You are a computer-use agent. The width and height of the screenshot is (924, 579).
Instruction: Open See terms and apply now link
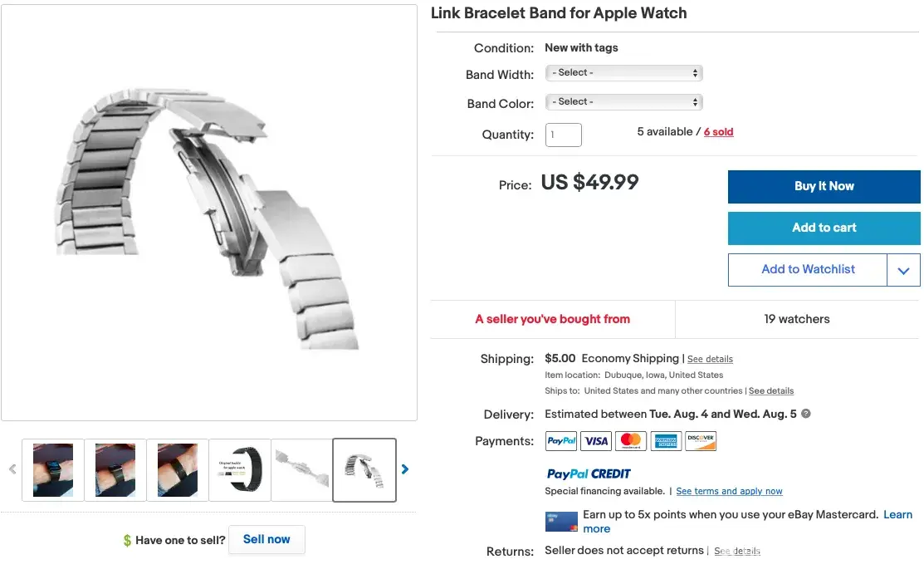pyautogui.click(x=729, y=491)
